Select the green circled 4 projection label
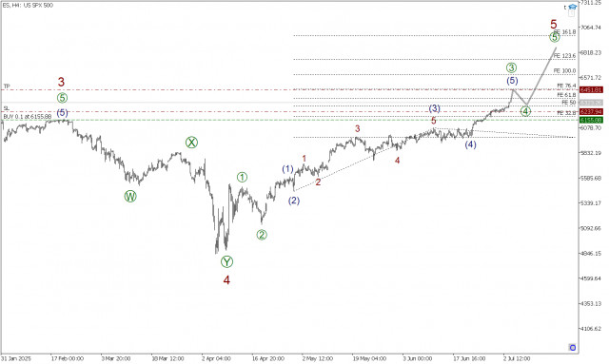 tap(525, 111)
